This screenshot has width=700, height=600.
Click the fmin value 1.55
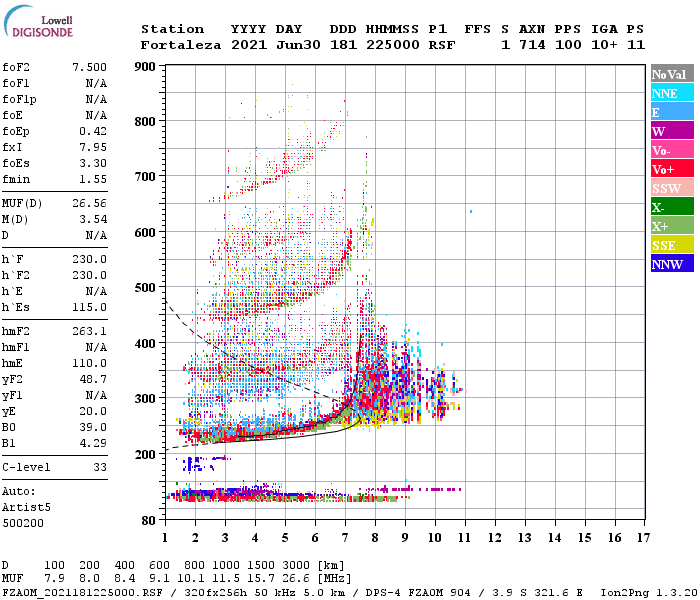93,179
